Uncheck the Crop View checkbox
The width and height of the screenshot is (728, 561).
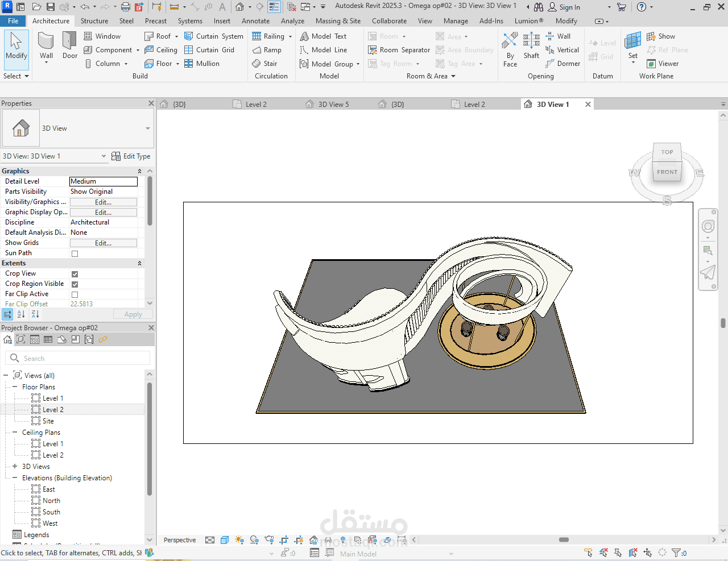click(75, 274)
